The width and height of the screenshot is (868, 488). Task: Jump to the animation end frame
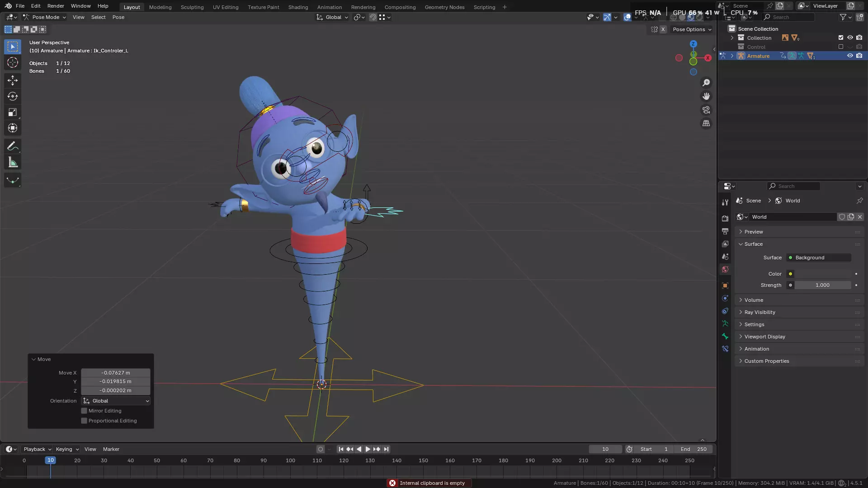point(386,449)
